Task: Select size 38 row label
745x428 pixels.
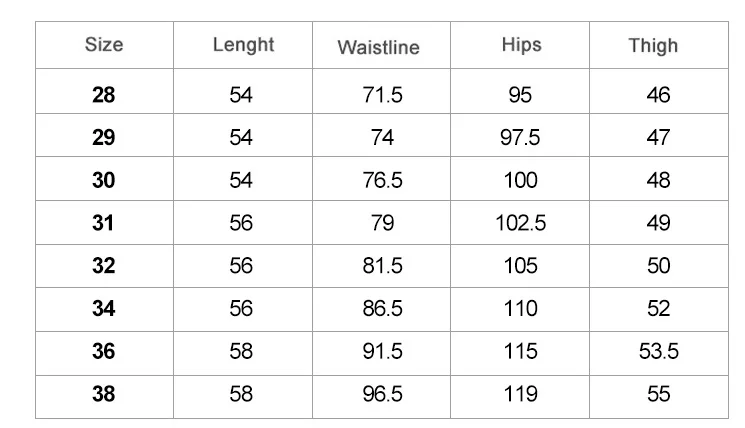Action: (104, 395)
